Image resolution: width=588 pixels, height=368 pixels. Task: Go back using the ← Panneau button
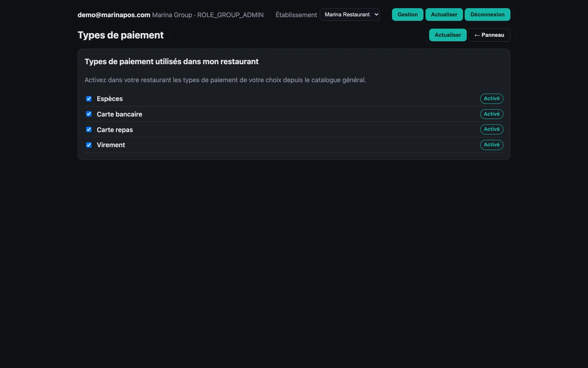point(489,35)
